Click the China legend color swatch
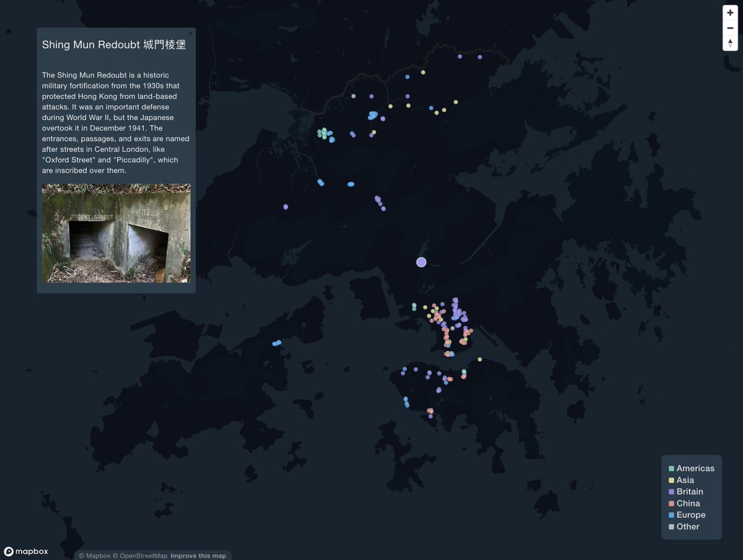The width and height of the screenshot is (743, 560). point(671,504)
